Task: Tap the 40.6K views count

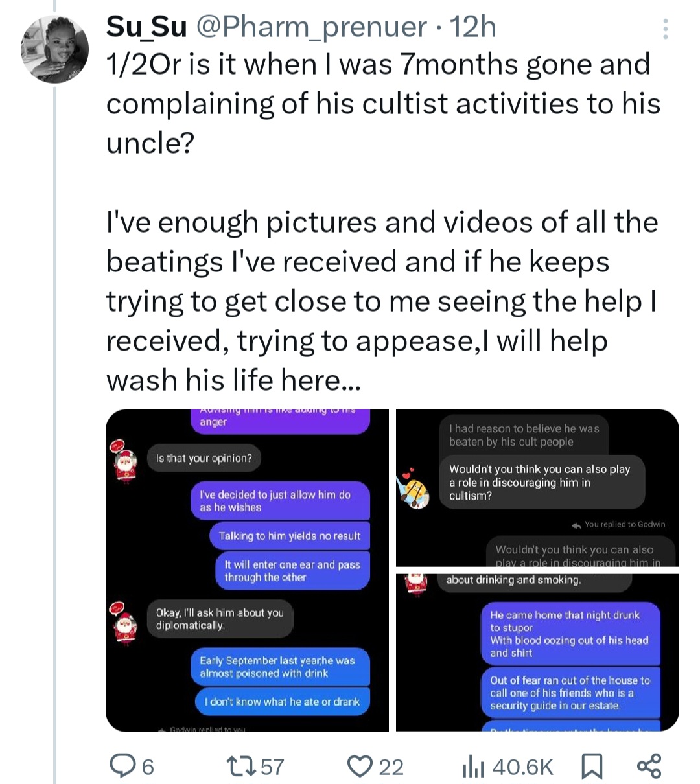Action: [x=522, y=767]
